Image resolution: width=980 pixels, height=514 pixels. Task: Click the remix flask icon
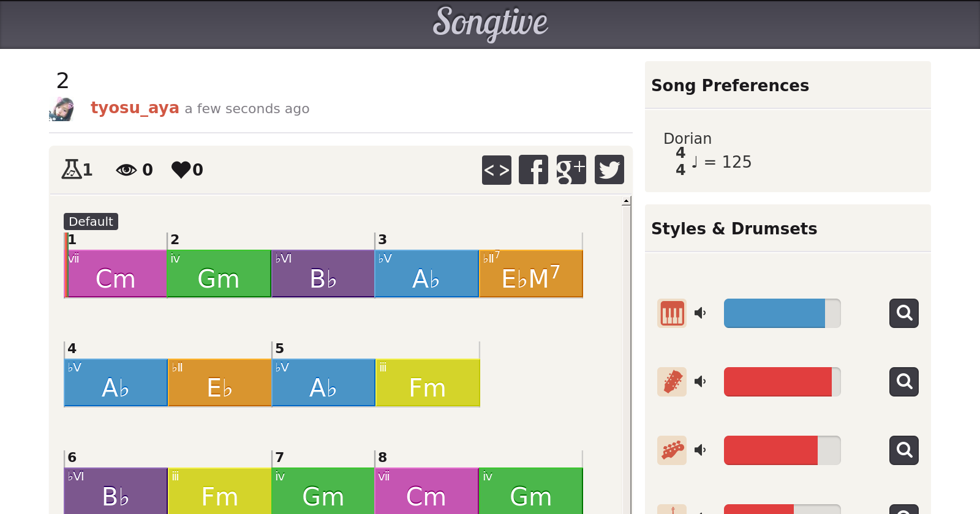[x=71, y=169]
